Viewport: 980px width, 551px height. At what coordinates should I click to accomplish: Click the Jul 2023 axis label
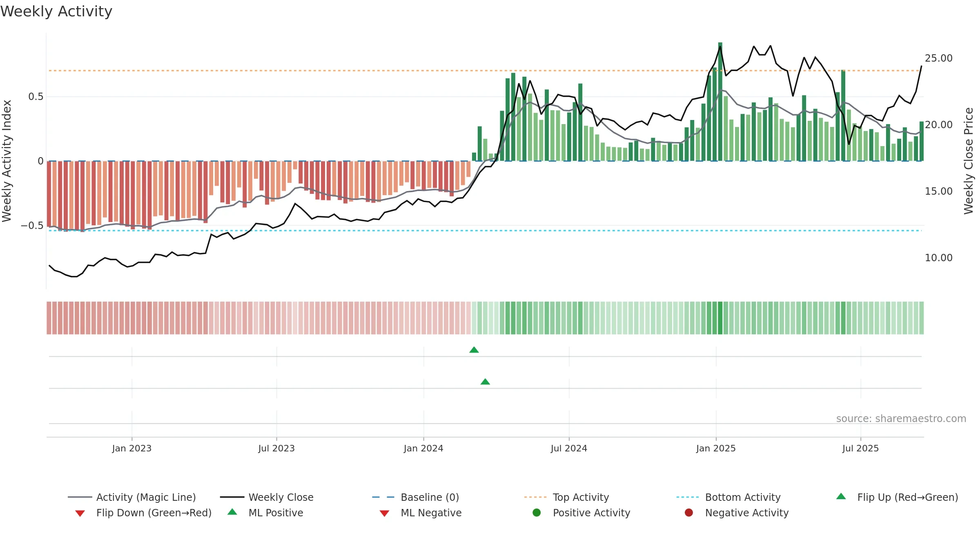tap(276, 449)
